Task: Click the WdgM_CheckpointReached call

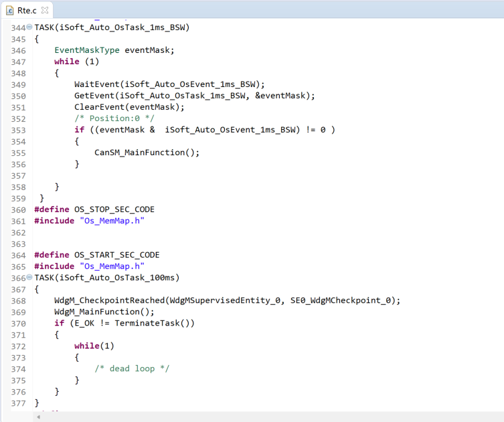Action: coord(228,300)
